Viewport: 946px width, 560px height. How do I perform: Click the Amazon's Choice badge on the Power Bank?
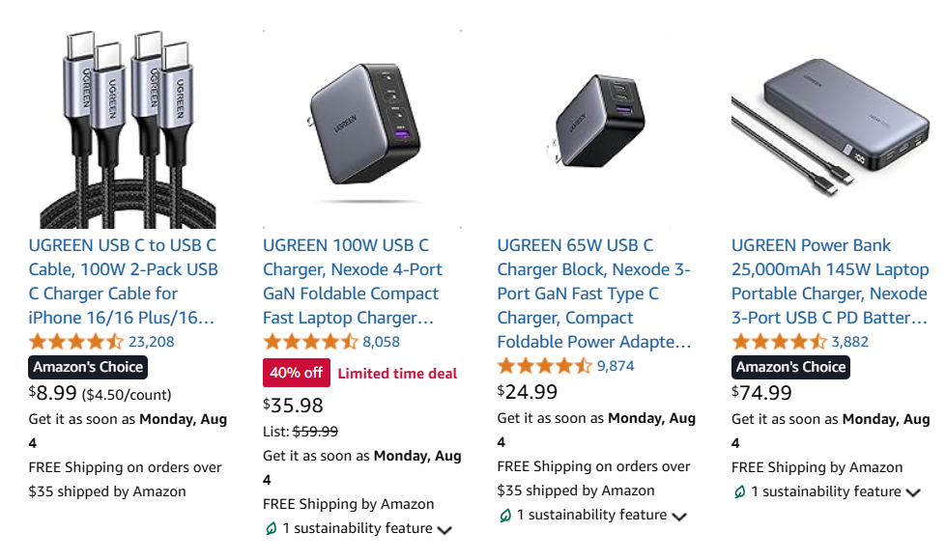[x=789, y=366]
